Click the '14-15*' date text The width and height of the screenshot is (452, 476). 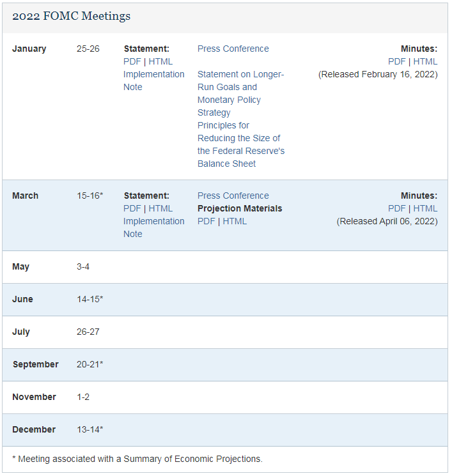pos(90,299)
